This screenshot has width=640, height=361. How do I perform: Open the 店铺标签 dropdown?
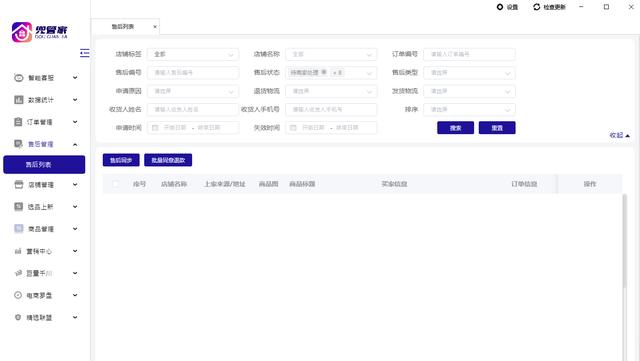pos(193,54)
